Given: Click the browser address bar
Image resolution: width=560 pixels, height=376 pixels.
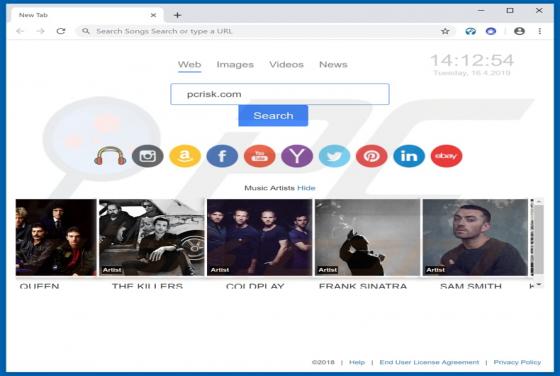Looking at the screenshot, I should (266, 31).
